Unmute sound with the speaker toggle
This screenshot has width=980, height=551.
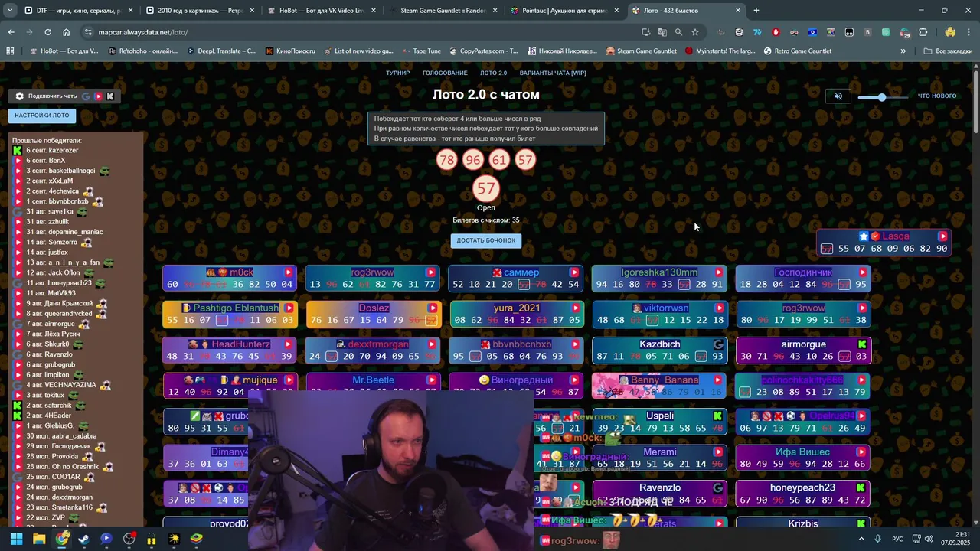pos(838,96)
